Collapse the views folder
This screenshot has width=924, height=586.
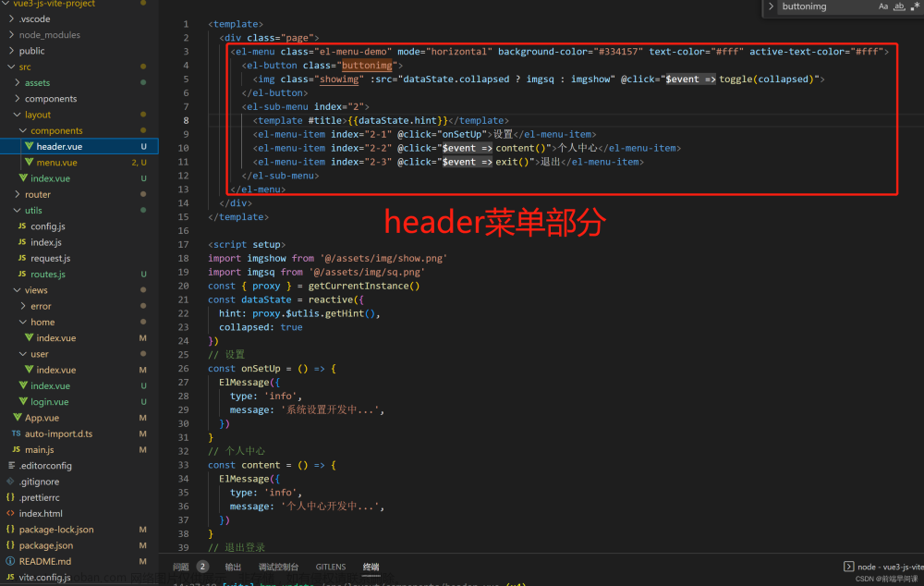coord(17,290)
